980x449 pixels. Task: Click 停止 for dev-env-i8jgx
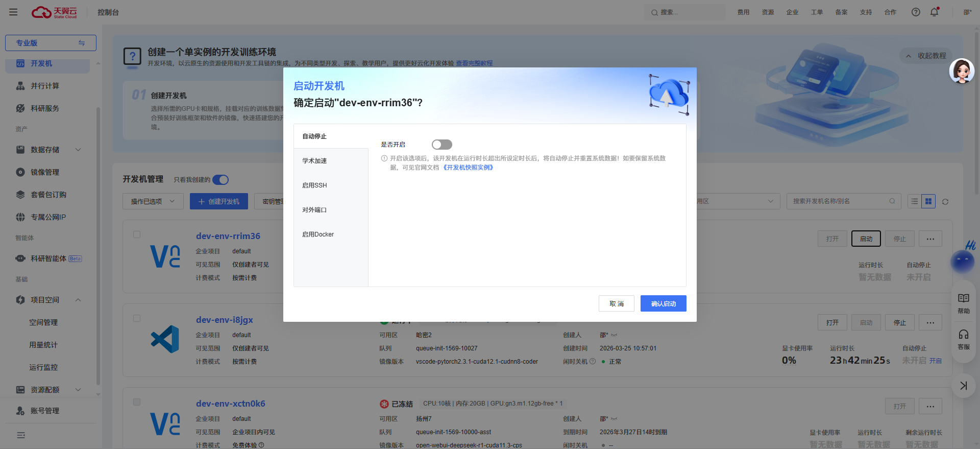(900, 322)
